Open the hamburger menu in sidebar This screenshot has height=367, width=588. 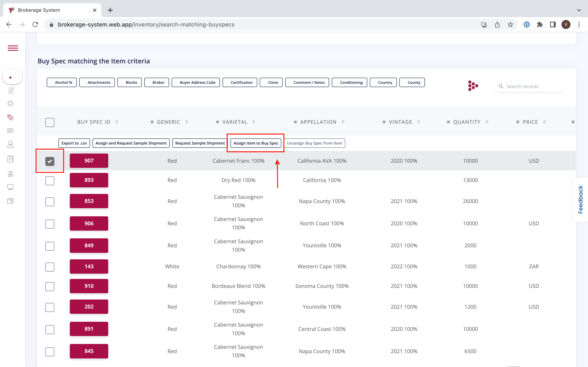tap(13, 48)
